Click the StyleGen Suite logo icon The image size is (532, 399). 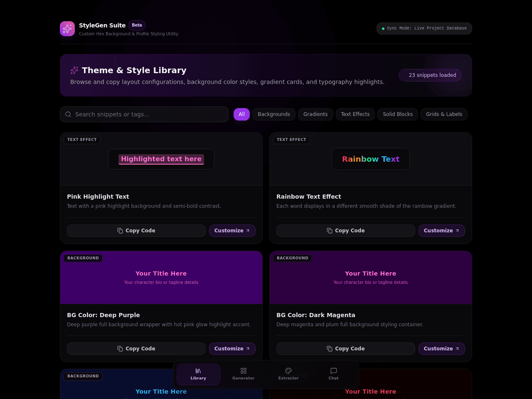click(67, 29)
